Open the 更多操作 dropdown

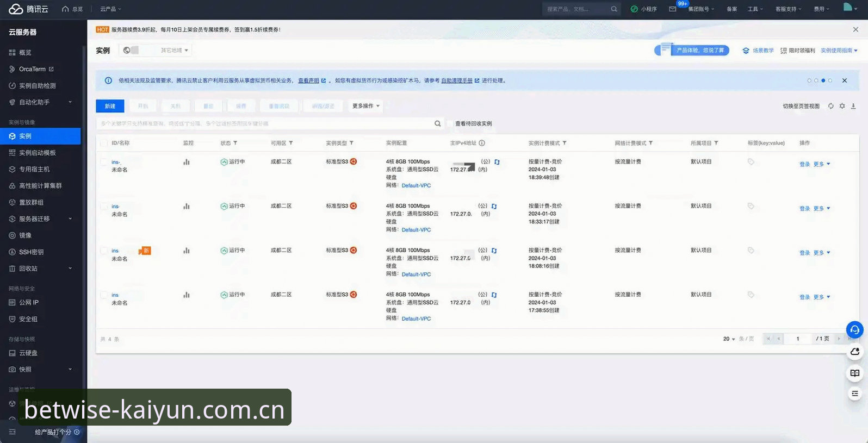365,106
